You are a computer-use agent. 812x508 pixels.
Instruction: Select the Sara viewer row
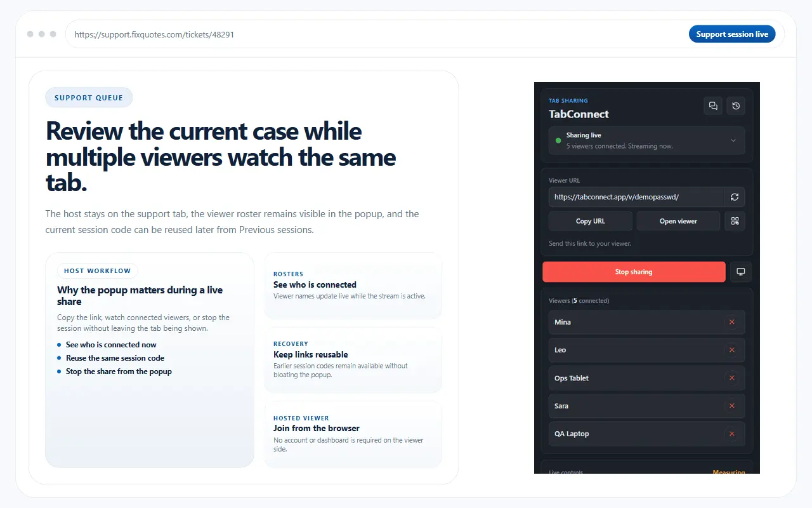647,406
